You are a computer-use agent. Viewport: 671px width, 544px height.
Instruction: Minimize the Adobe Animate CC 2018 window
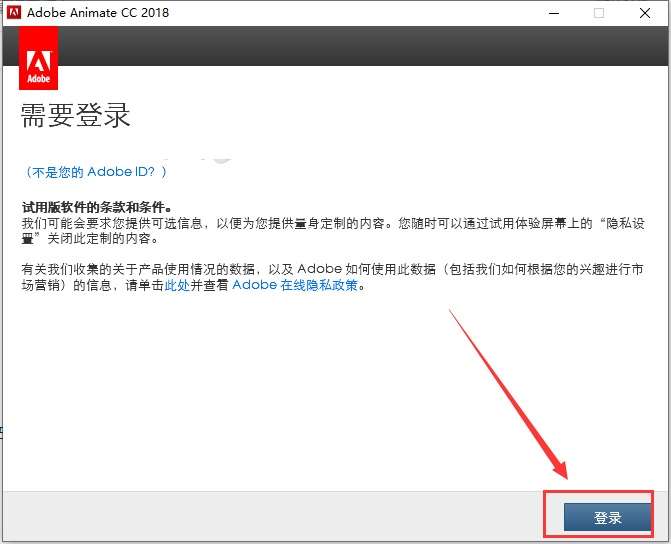click(554, 13)
